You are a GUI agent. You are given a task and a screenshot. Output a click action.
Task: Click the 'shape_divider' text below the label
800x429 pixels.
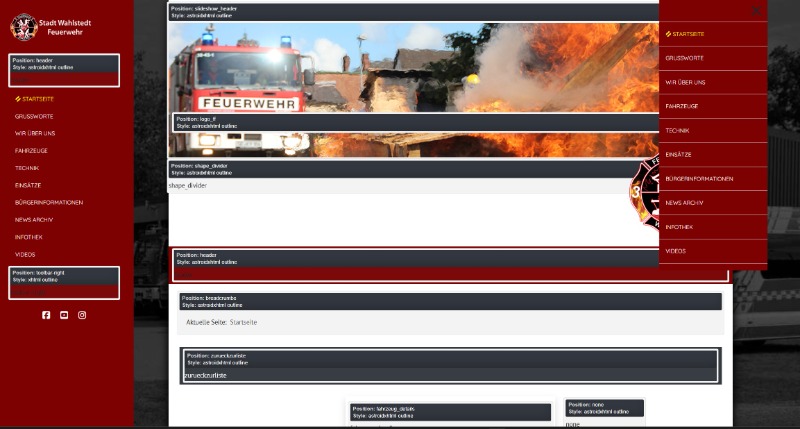(x=188, y=186)
